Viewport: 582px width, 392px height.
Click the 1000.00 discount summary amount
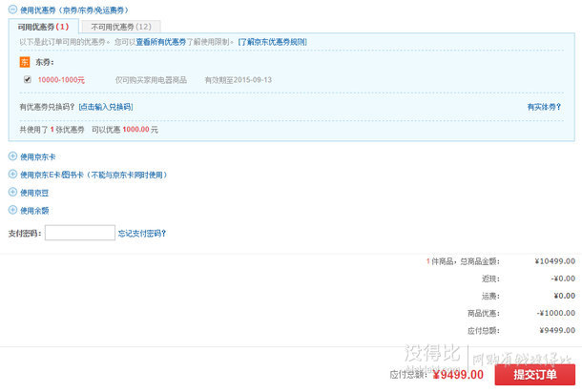pyautogui.click(x=135, y=130)
